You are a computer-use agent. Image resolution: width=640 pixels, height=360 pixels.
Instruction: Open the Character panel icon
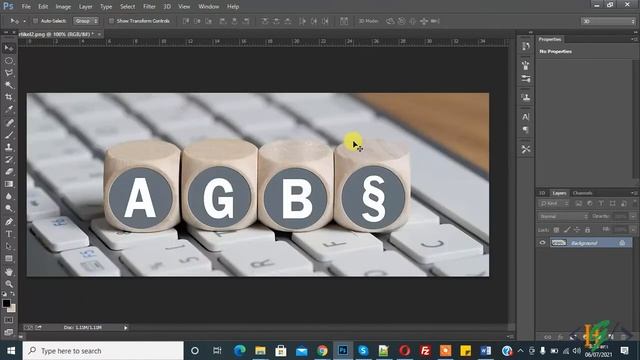pos(526,117)
